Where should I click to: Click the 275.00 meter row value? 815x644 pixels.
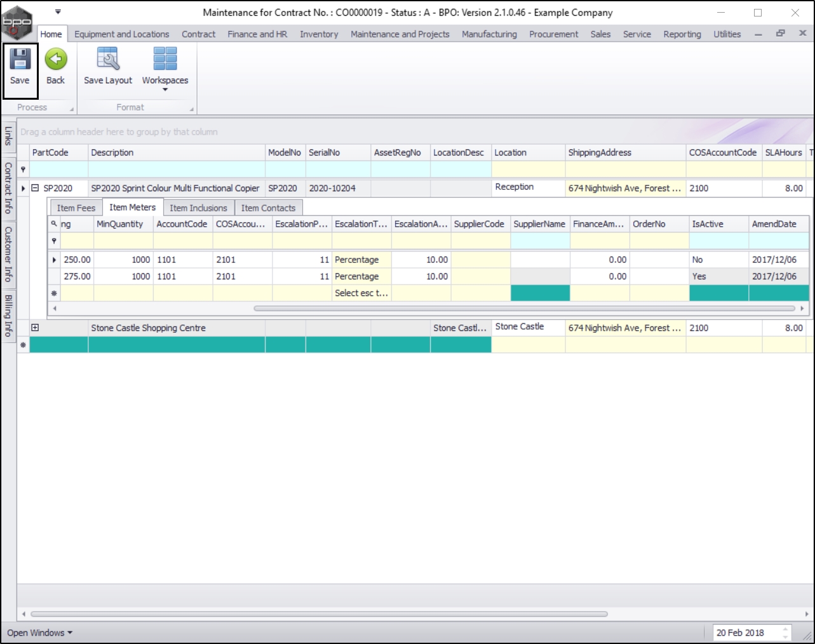pyautogui.click(x=77, y=276)
